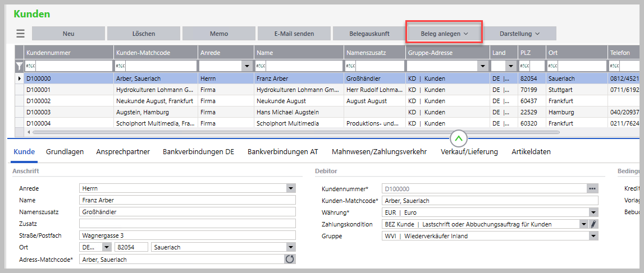Click the Kundennummer ellipsis lookup button
Viewport: 644px width, 273px height.
point(592,188)
